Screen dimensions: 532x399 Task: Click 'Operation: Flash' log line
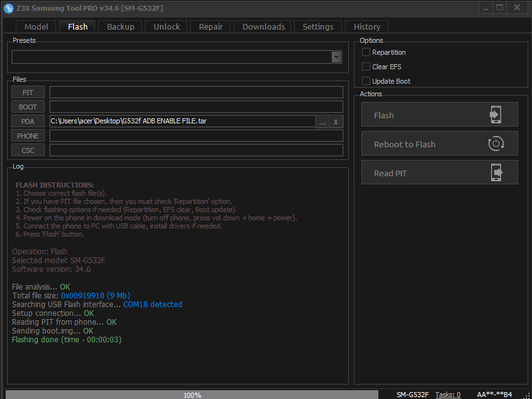[x=40, y=252]
